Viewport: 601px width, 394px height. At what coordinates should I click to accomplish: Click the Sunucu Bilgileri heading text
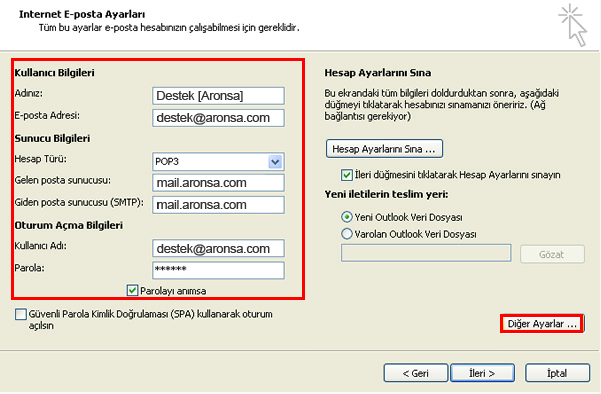[52, 138]
